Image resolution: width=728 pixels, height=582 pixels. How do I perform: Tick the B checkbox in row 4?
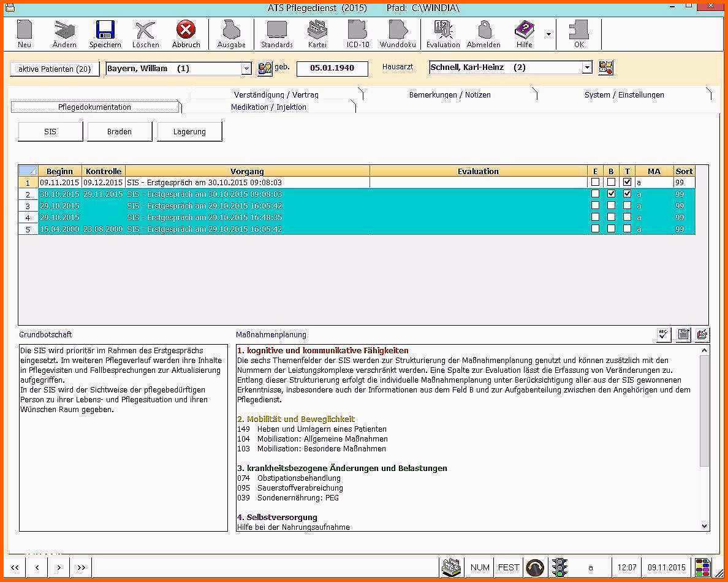click(611, 217)
